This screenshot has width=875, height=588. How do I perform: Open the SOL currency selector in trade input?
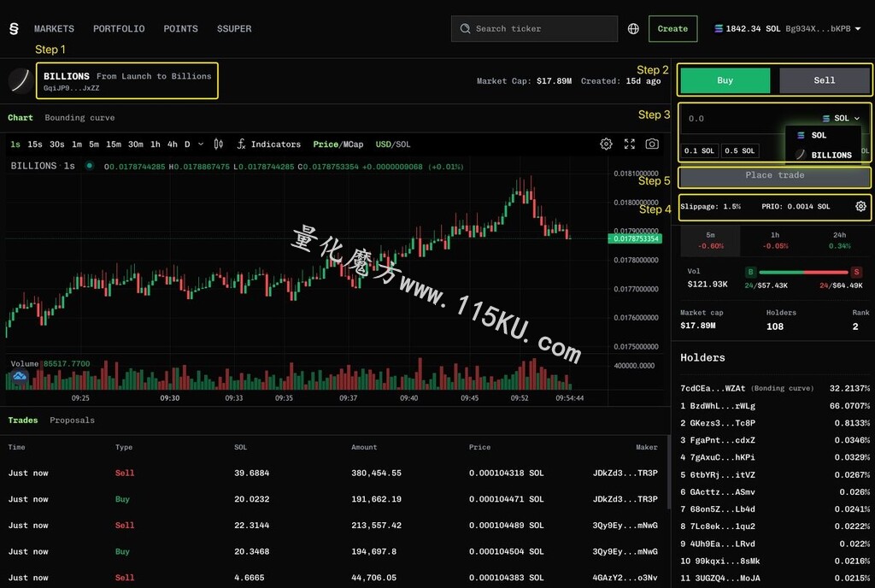(841, 118)
